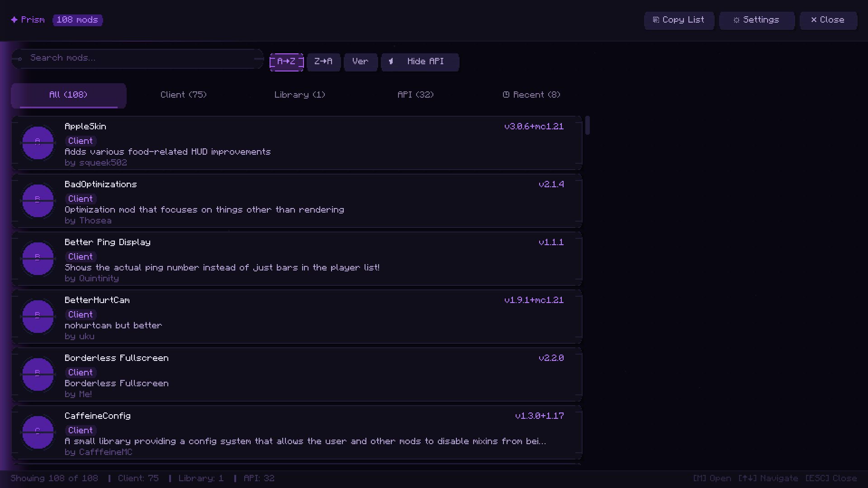Click the Borderless Fullscreen mod icon

click(38, 374)
